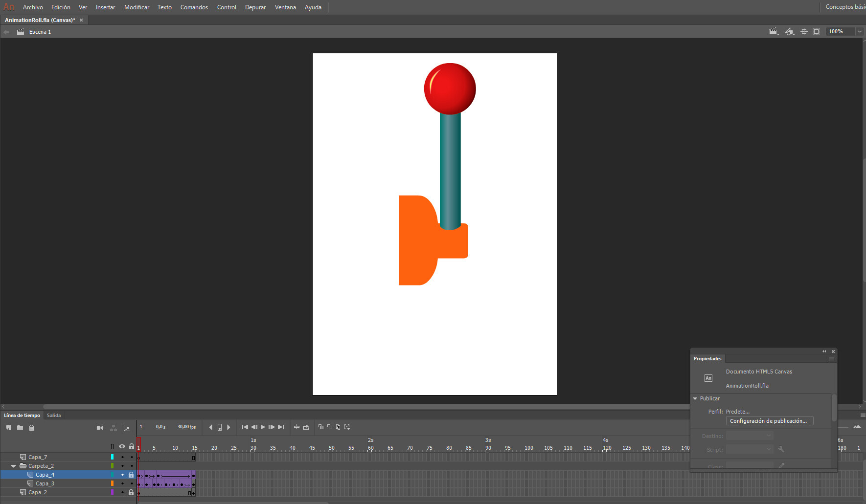This screenshot has height=504, width=866.
Task: Open the Modificar menu
Action: pos(137,7)
